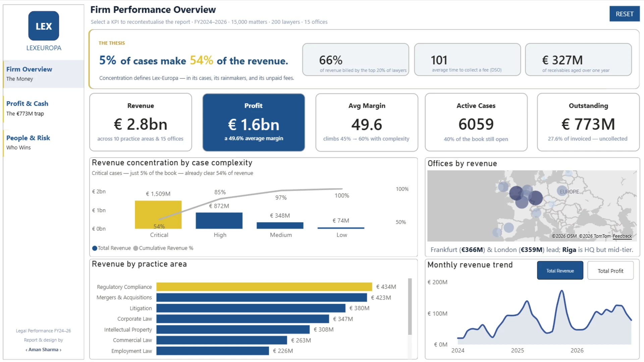Click the 'Offices by revenue' chart title

(x=462, y=164)
